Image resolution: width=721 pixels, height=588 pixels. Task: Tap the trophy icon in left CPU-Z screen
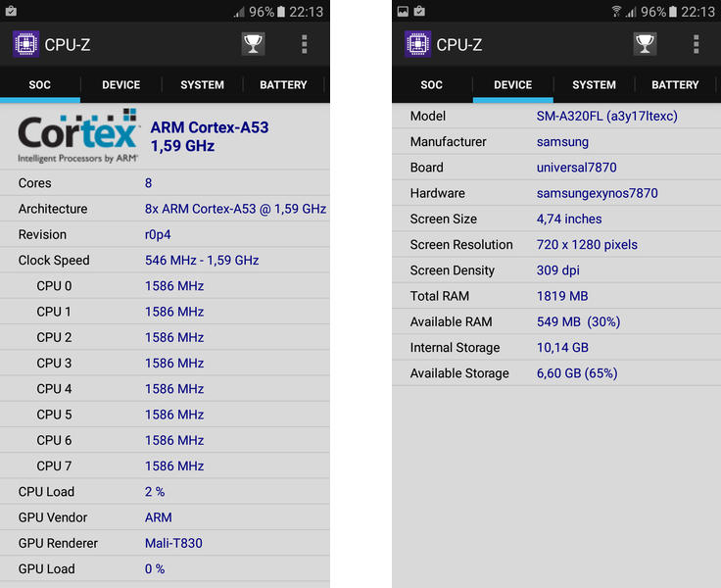pos(253,44)
